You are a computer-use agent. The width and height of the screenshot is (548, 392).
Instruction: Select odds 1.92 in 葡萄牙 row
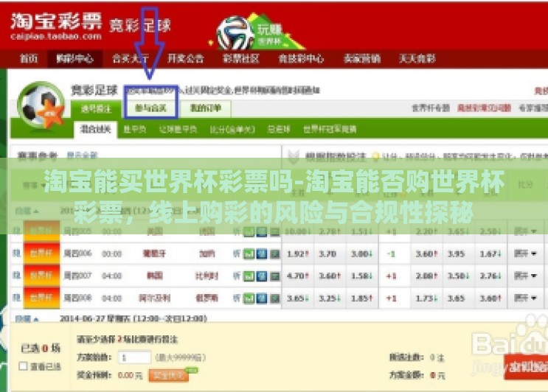(x=298, y=253)
